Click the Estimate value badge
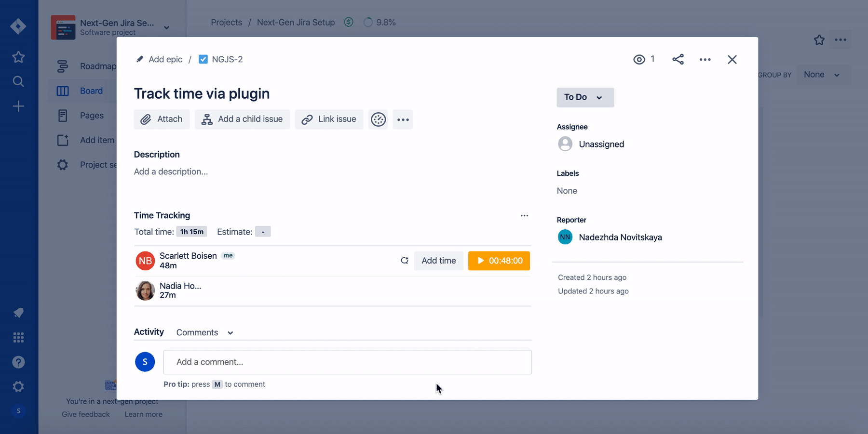Viewport: 868px width, 434px height. point(263,232)
